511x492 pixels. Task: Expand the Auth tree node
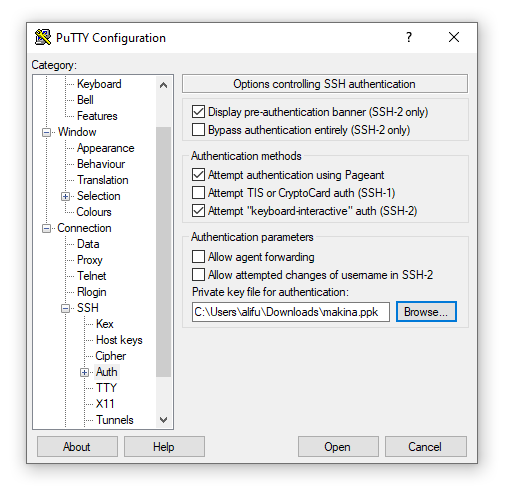[85, 372]
